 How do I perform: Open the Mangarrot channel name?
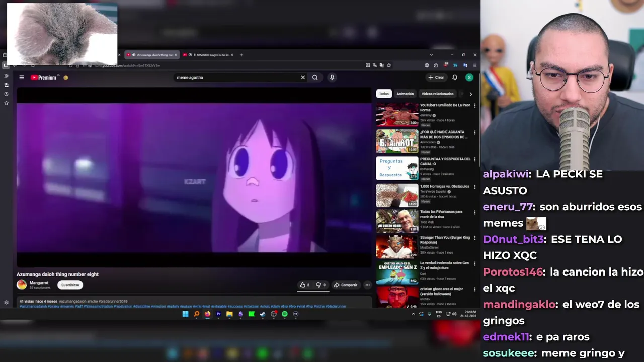coord(39,283)
